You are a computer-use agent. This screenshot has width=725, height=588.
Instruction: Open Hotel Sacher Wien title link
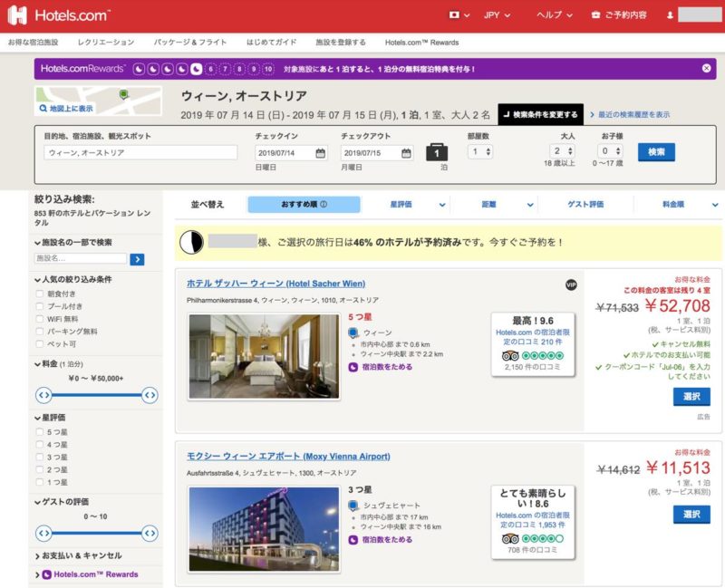[276, 284]
